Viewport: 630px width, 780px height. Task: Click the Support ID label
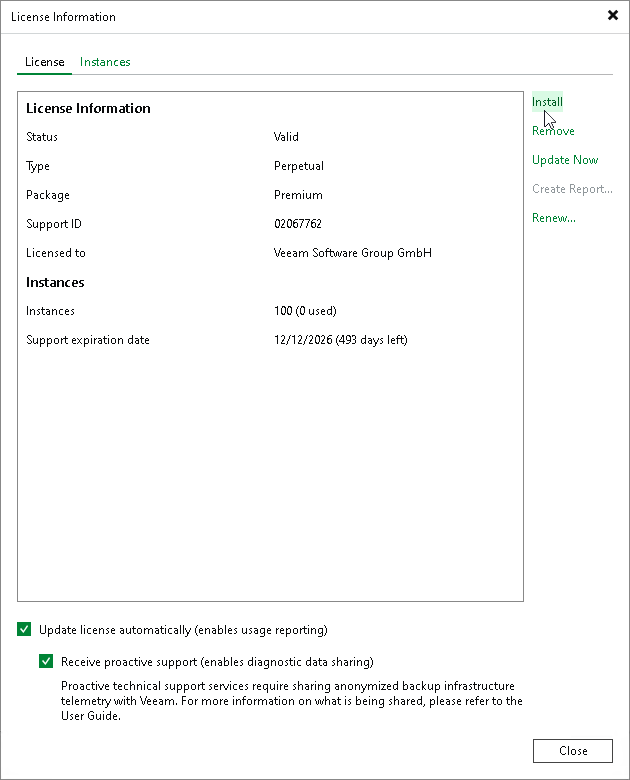click(x=54, y=224)
